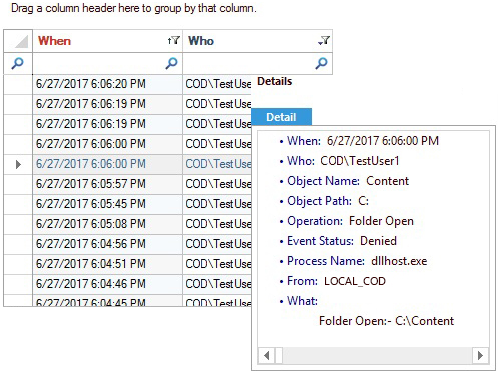500x390 pixels.
Task: Click the Folder Open:- C:\Content text
Action: point(386,321)
